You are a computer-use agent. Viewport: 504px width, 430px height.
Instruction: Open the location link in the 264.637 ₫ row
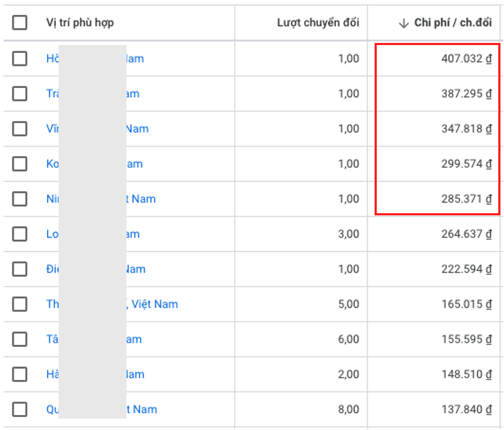pyautogui.click(x=93, y=234)
